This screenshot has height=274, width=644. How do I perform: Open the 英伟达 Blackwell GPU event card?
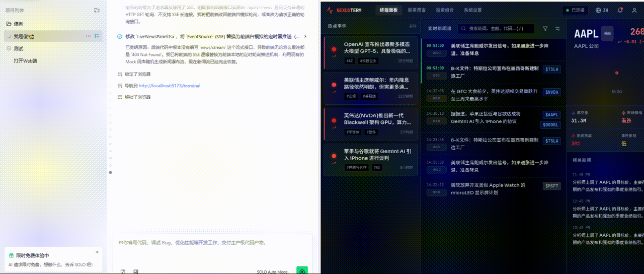pyautogui.click(x=371, y=123)
